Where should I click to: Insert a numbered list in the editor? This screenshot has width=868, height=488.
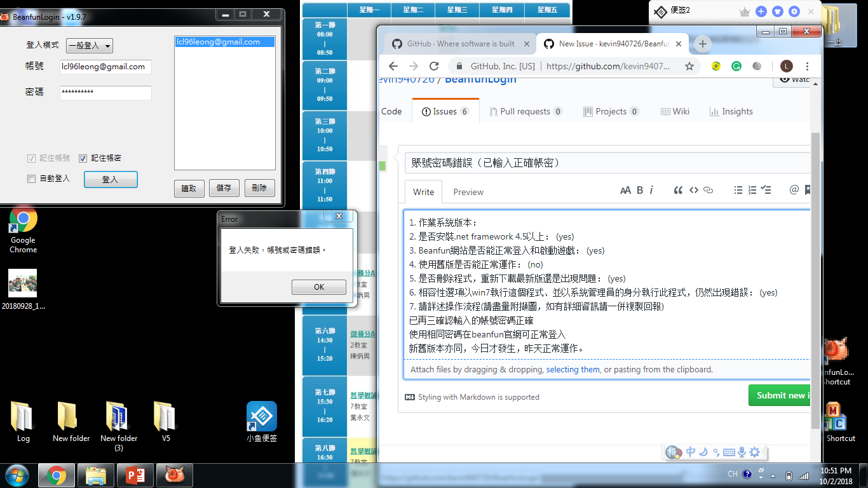[752, 189]
